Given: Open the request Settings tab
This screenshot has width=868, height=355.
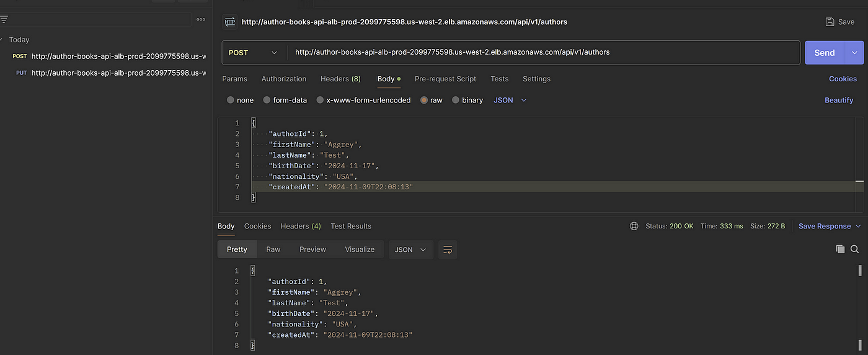Looking at the screenshot, I should [536, 79].
